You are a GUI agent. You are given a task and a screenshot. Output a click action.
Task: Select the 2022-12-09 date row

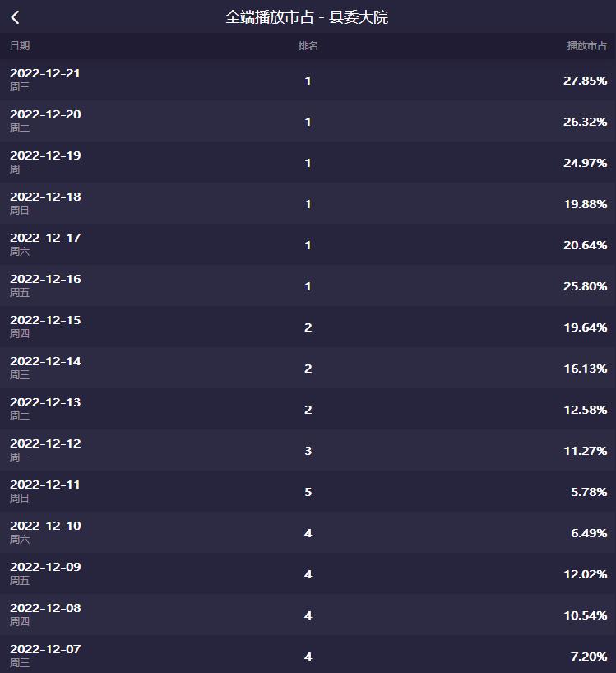point(45,567)
